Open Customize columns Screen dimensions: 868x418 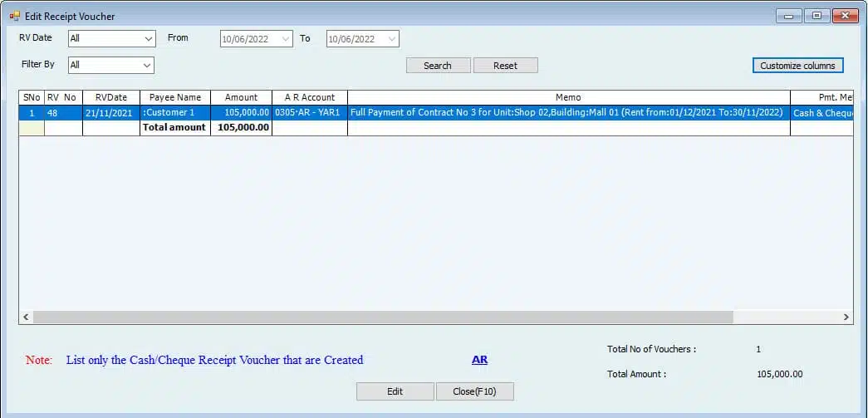[x=797, y=66]
